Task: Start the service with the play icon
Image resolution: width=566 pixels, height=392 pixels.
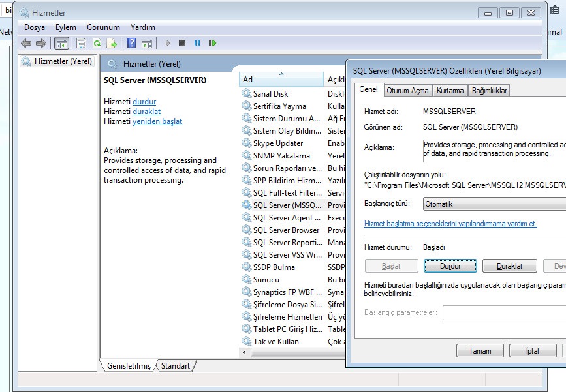Action: pos(168,43)
